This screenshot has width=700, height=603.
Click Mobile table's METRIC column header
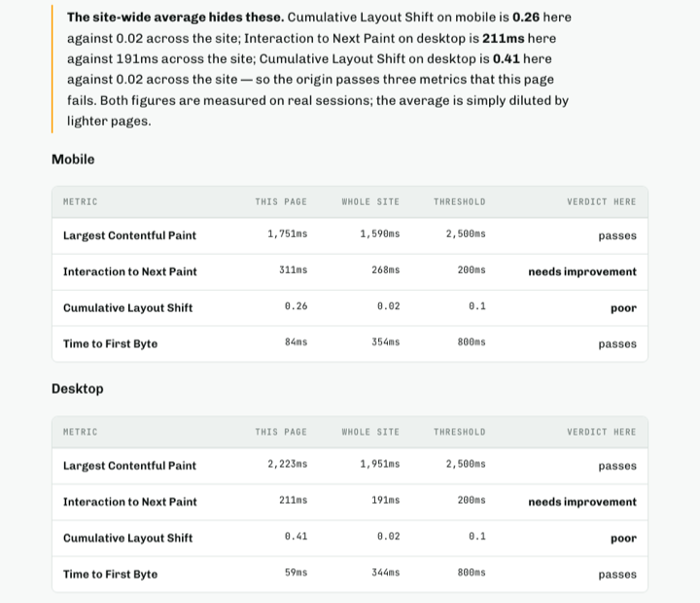(81, 202)
